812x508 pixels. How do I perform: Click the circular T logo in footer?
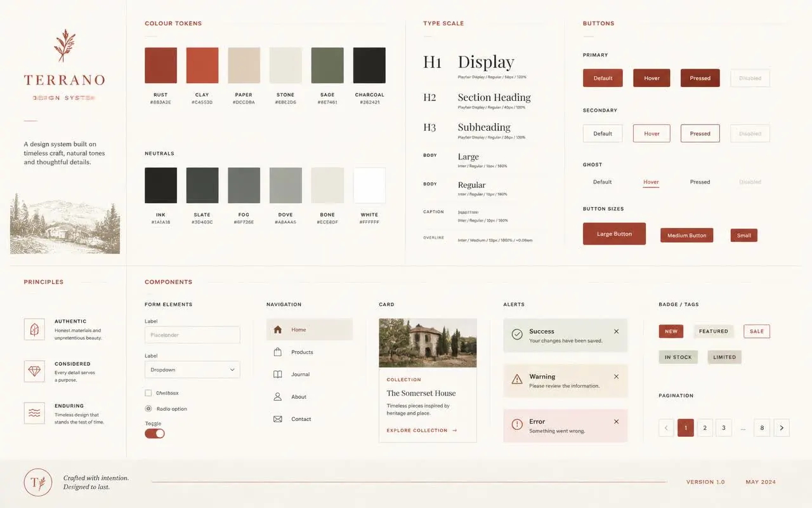(37, 483)
